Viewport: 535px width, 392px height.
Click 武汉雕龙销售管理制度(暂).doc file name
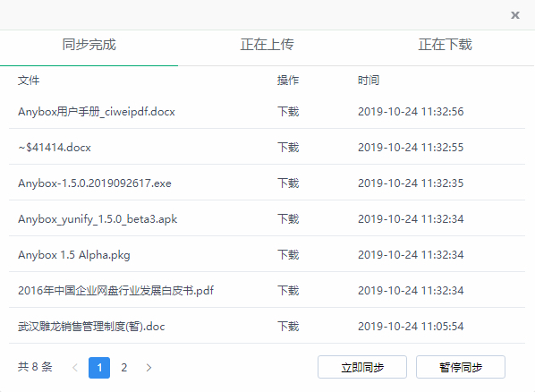tap(91, 327)
